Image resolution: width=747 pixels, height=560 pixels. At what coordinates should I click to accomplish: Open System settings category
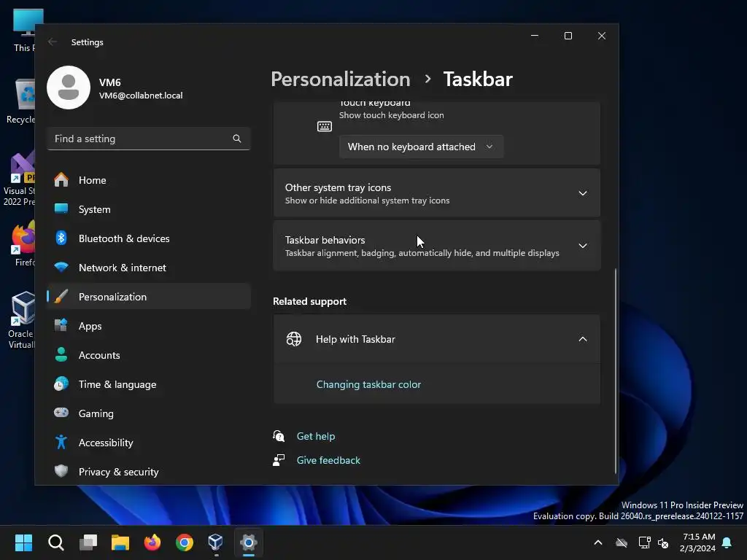149,209
